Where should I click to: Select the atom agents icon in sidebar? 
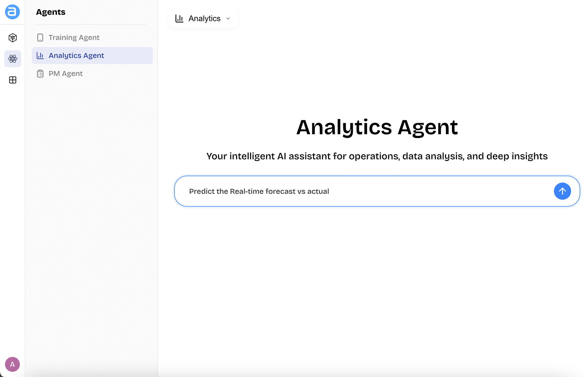(x=13, y=59)
